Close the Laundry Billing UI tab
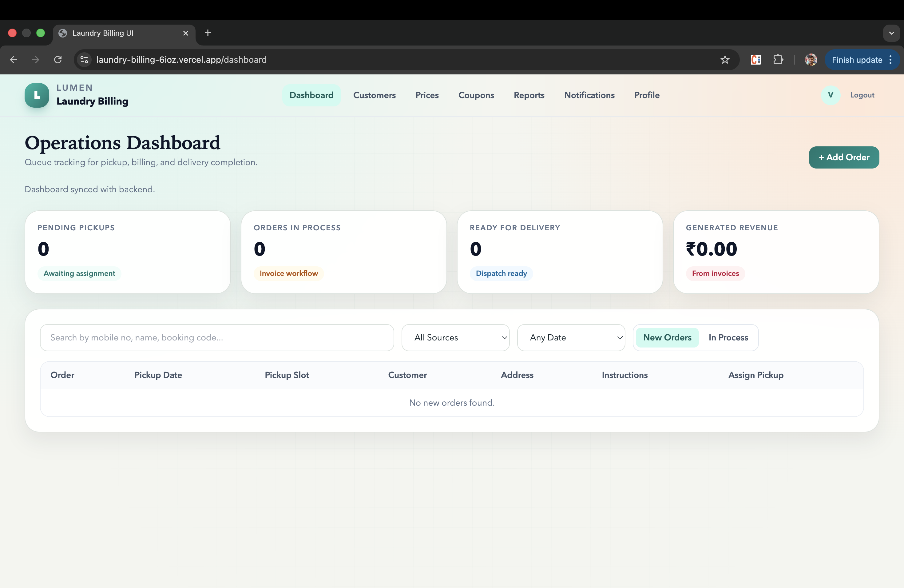The width and height of the screenshot is (904, 588). click(x=186, y=33)
